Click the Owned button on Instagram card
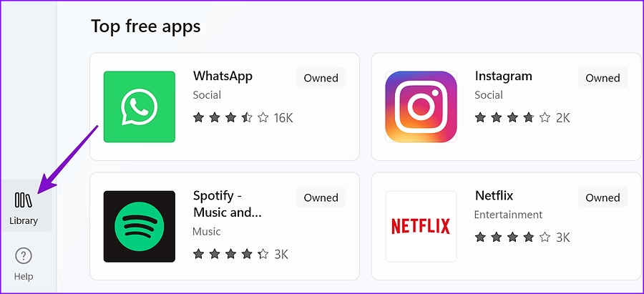This screenshot has width=644, height=294. 603,78
